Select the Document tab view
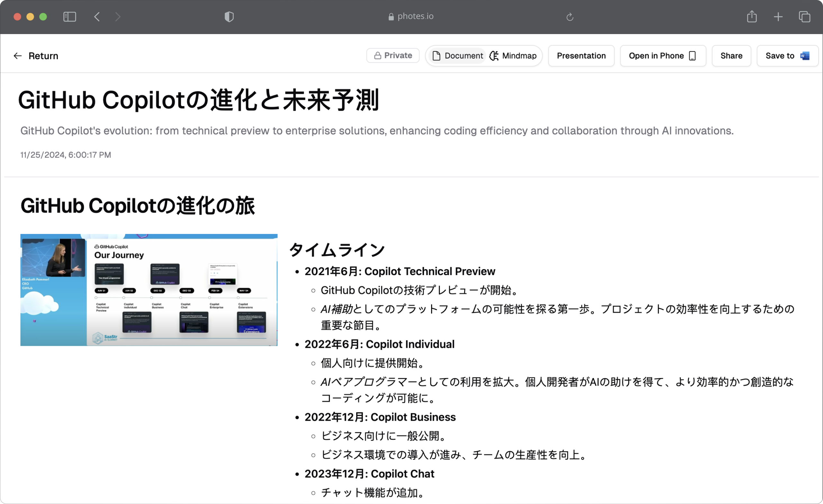This screenshot has height=504, width=823. 457,55
